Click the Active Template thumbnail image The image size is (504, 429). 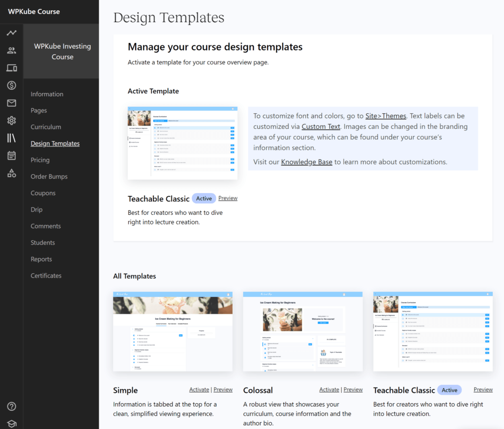click(x=183, y=143)
